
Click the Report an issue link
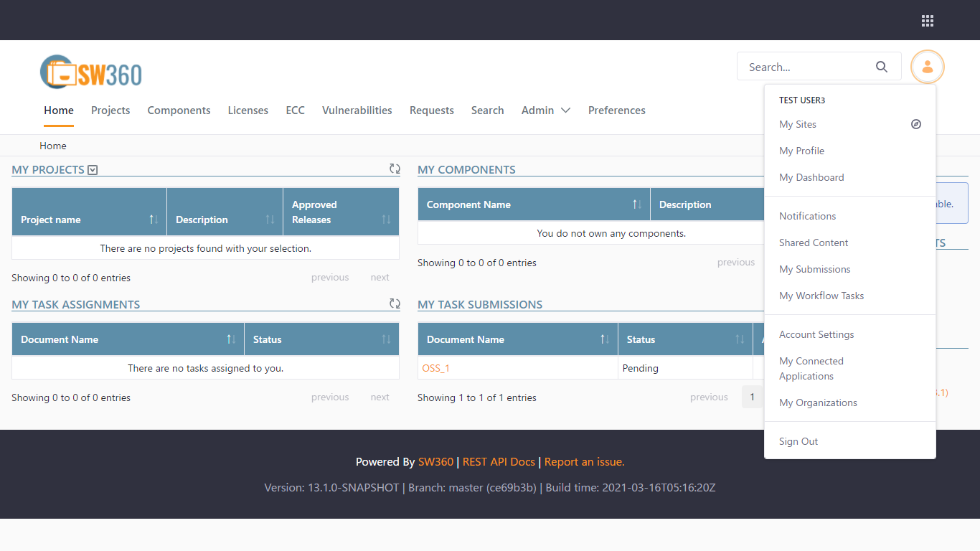[x=585, y=462]
